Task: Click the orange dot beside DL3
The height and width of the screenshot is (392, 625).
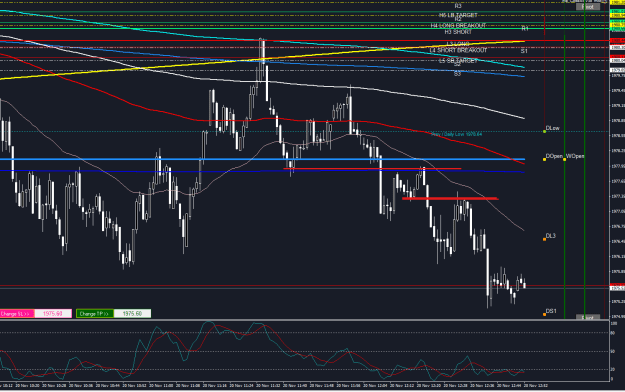Action: (544, 239)
